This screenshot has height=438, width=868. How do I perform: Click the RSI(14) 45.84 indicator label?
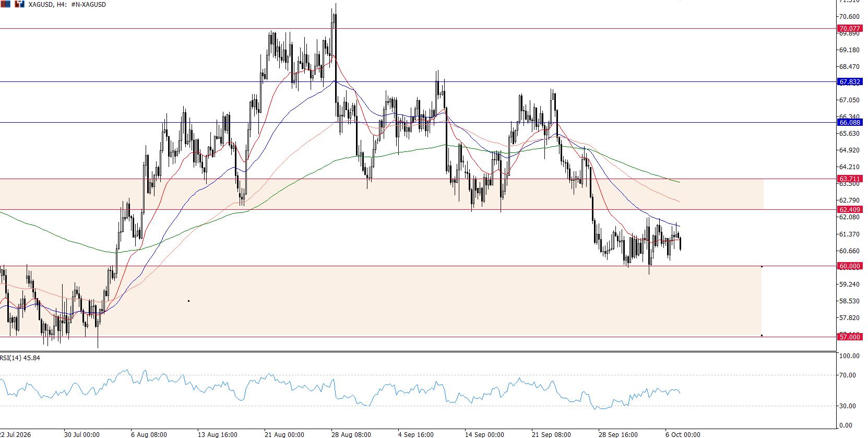(20, 358)
